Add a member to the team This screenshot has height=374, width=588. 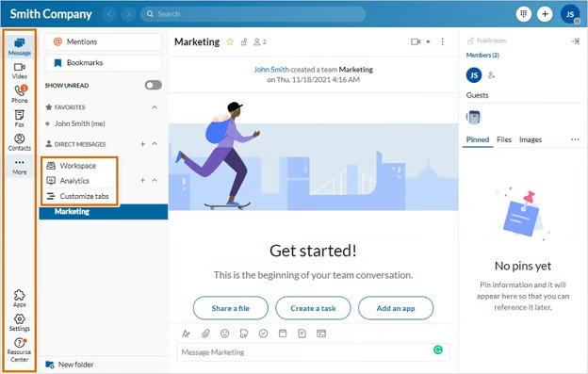(x=491, y=75)
